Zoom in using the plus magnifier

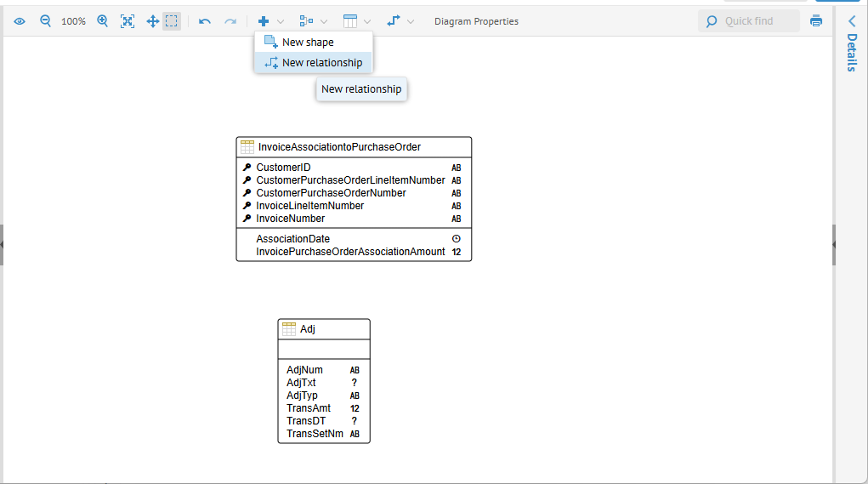point(103,21)
